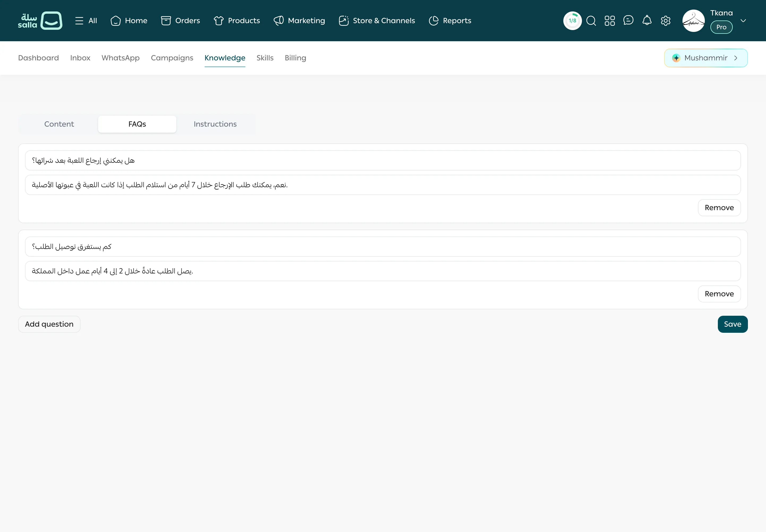Open the WhatsApp tab
Image resolution: width=766 pixels, height=532 pixels.
[x=120, y=58]
